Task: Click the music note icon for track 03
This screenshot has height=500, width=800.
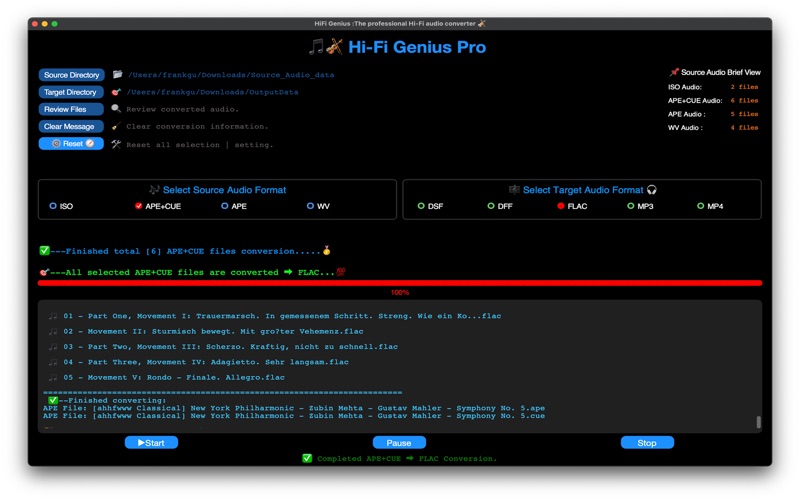Action: pos(53,347)
